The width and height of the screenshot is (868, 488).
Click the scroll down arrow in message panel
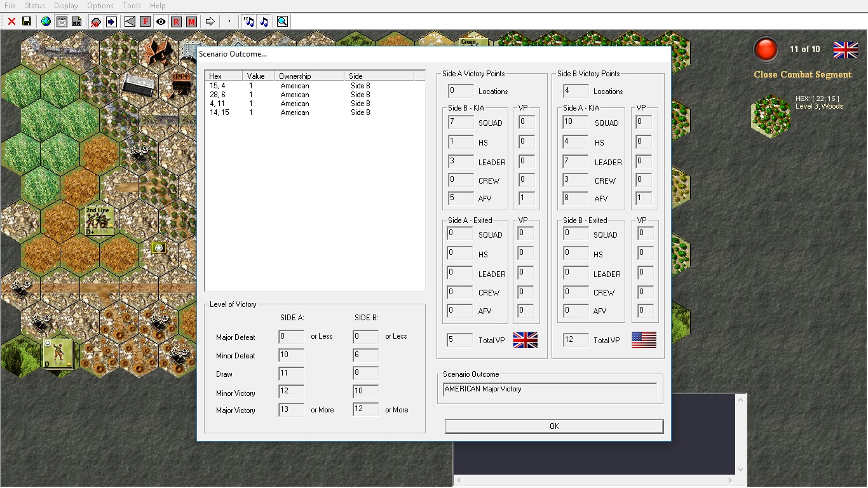740,470
